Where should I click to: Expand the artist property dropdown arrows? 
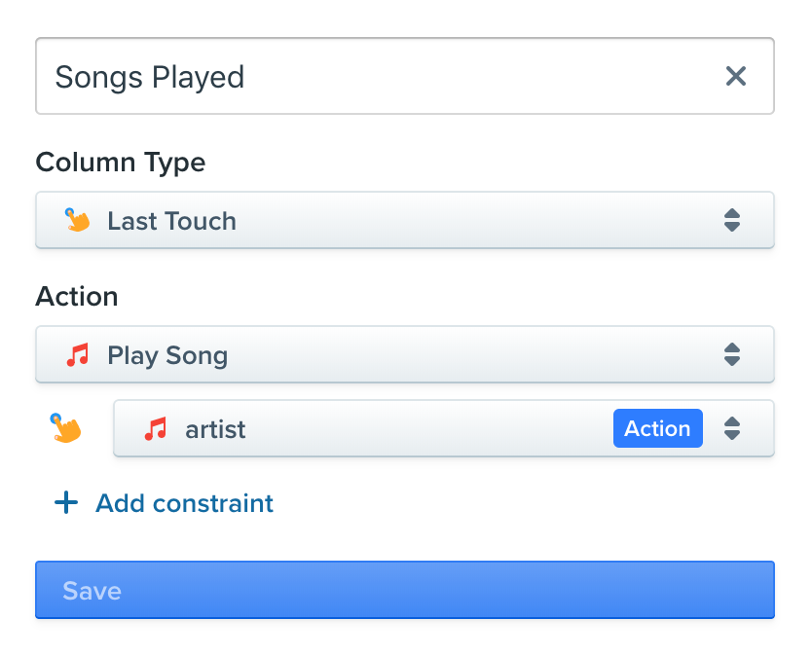coord(732,428)
